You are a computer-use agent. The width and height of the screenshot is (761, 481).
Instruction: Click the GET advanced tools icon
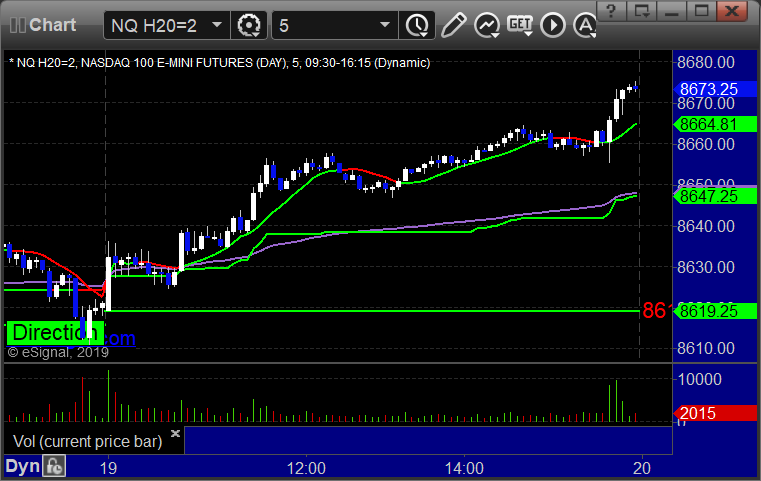520,25
